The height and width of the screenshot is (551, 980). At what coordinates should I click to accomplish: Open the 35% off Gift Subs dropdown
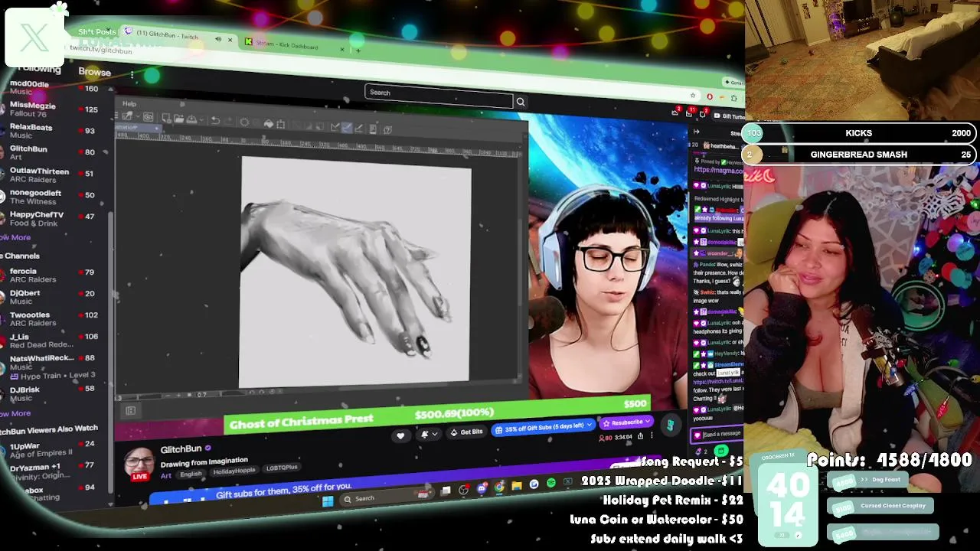pyautogui.click(x=544, y=426)
